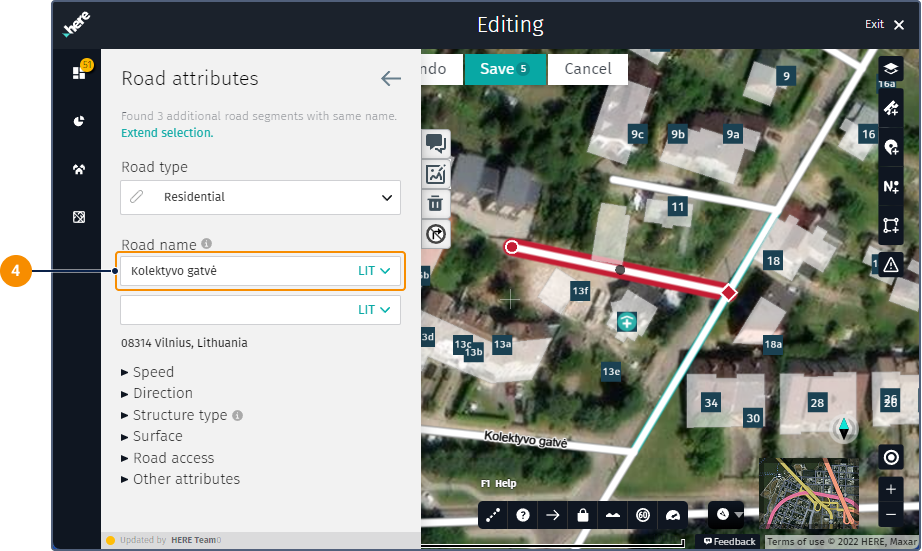Image resolution: width=922 pixels, height=551 pixels.
Task: Reset map north with compass
Action: 844,429
